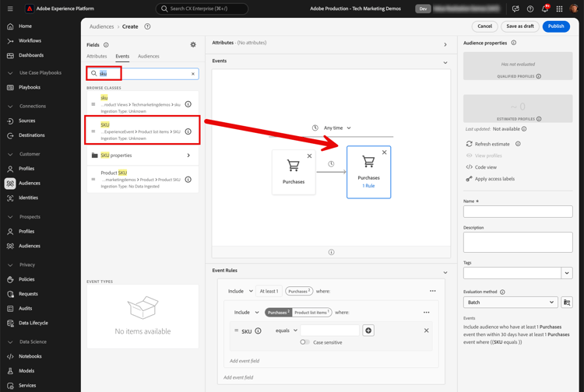Delete the SKU rule row
584x392 pixels.
pyautogui.click(x=426, y=331)
